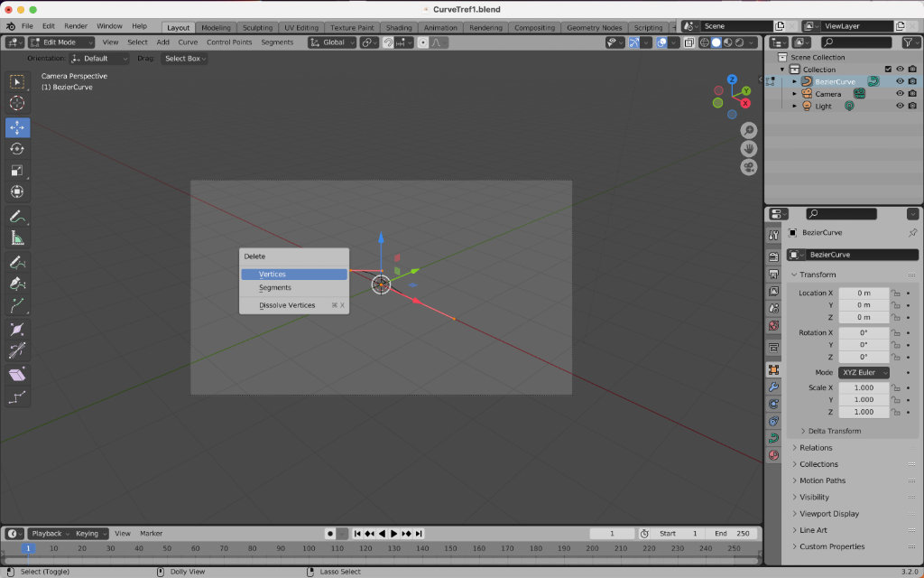
Task: Toggle Camera visibility eye icon
Action: click(x=900, y=94)
